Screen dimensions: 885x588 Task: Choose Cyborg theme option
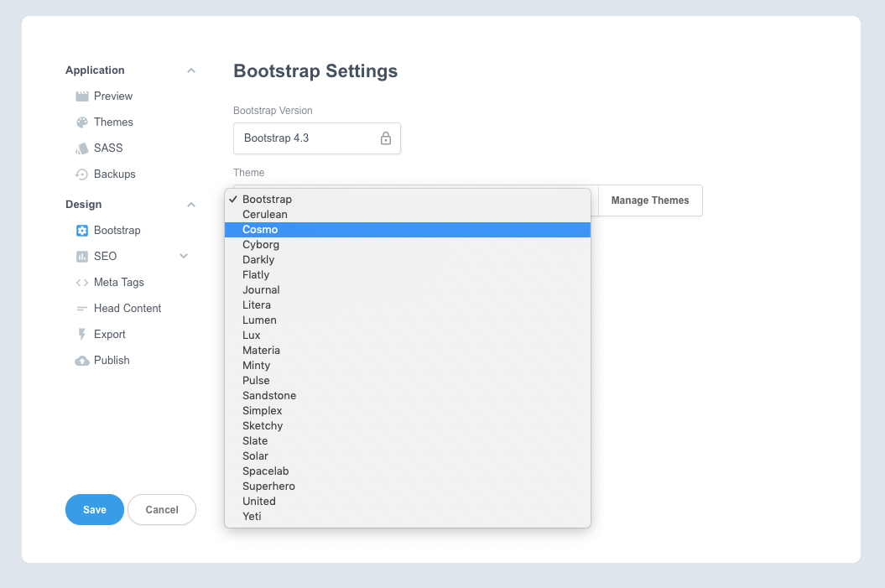[408, 245]
